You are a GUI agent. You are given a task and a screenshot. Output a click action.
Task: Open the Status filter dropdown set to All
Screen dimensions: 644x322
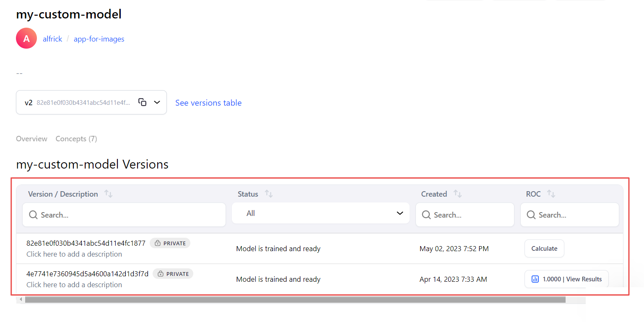(x=320, y=213)
